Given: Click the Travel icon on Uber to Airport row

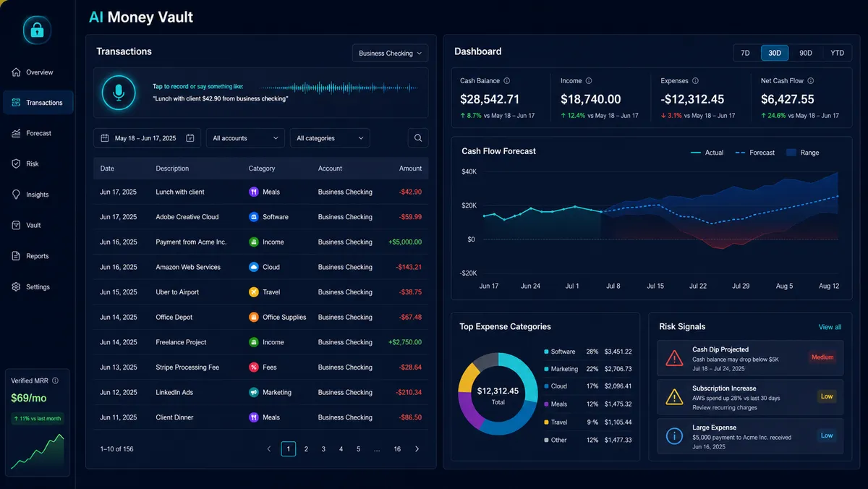Looking at the screenshot, I should (254, 292).
